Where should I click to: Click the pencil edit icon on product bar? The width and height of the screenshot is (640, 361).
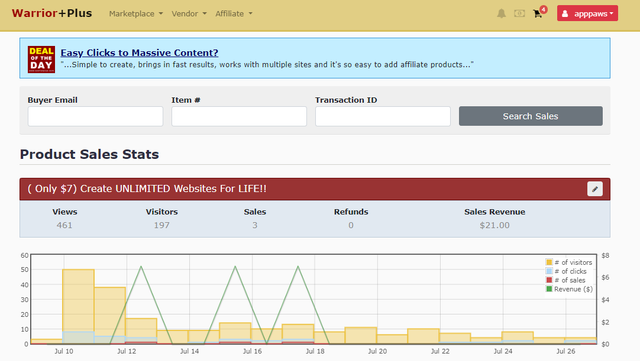pyautogui.click(x=595, y=189)
